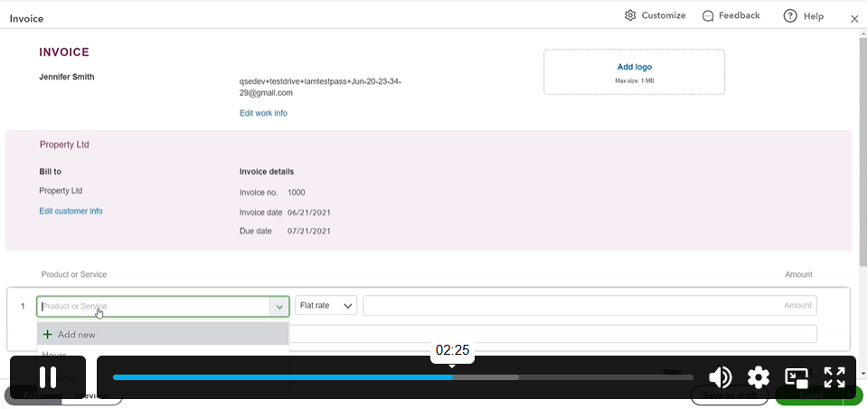Enter fullscreen video mode

tap(835, 377)
